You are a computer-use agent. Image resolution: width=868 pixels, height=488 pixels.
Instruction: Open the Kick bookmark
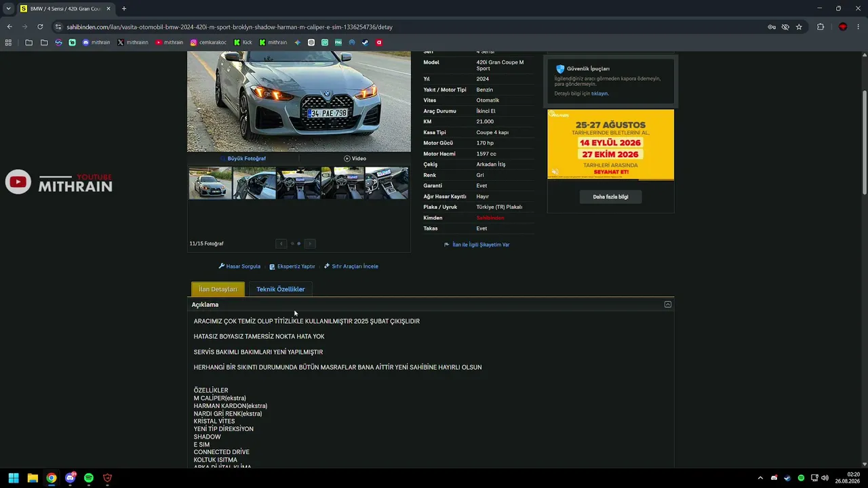coord(243,42)
